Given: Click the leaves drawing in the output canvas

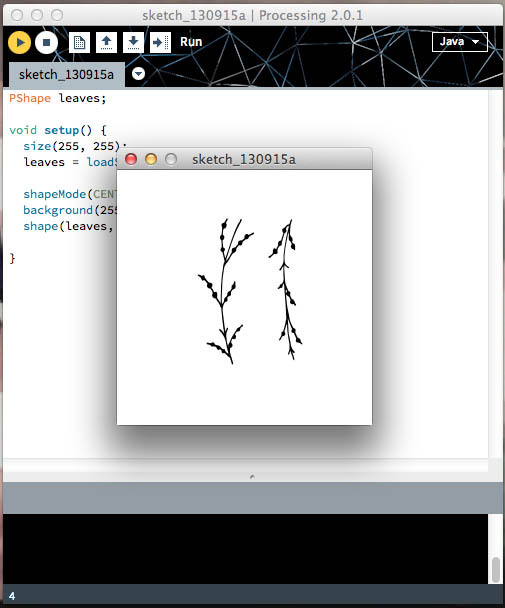Looking at the screenshot, I should [250, 292].
